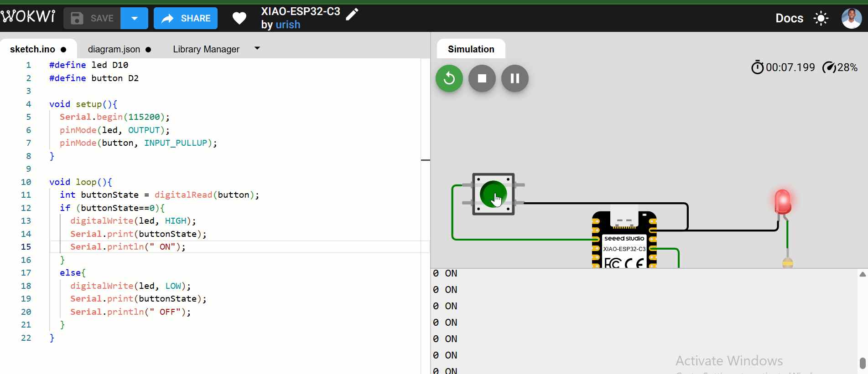Click the serial monitor scroll up arrow
This screenshot has width=868, height=374.
tap(862, 274)
